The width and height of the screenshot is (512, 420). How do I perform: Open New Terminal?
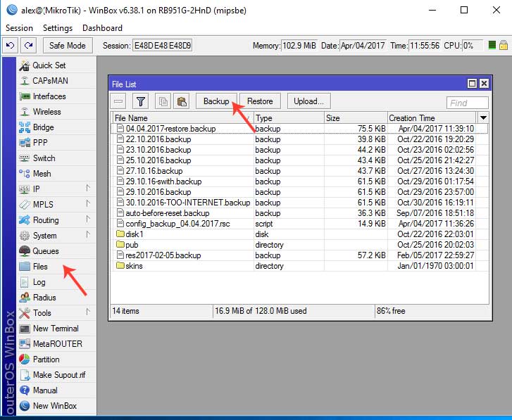click(56, 329)
